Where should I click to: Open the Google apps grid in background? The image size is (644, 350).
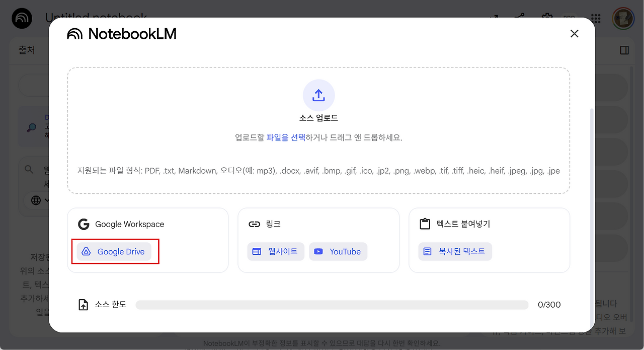[x=596, y=19]
